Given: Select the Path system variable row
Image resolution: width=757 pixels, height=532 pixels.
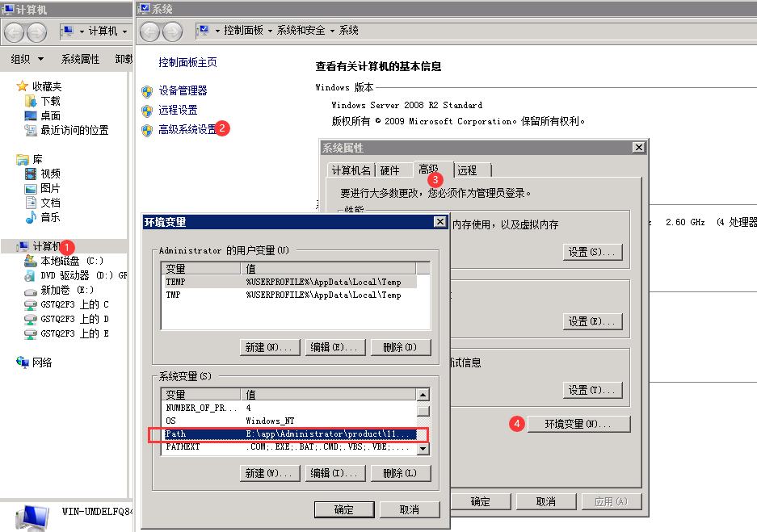Looking at the screenshot, I should (x=289, y=434).
